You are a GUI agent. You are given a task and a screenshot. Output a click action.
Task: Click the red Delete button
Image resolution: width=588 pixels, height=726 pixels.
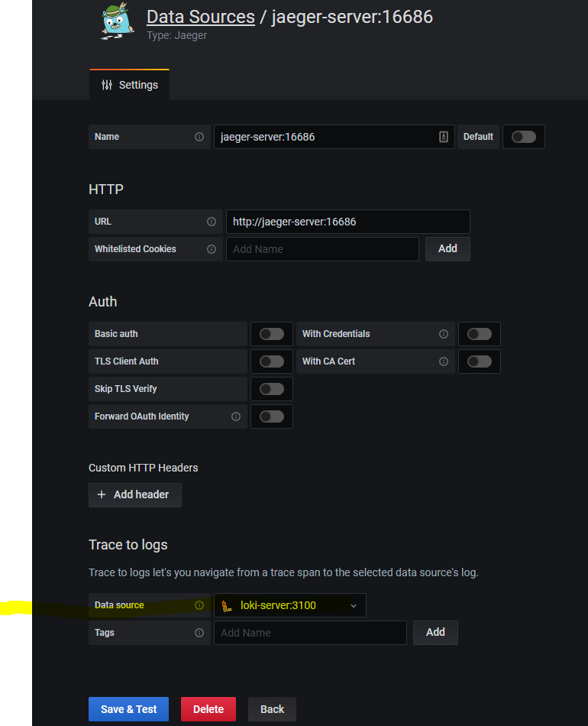[x=208, y=709]
